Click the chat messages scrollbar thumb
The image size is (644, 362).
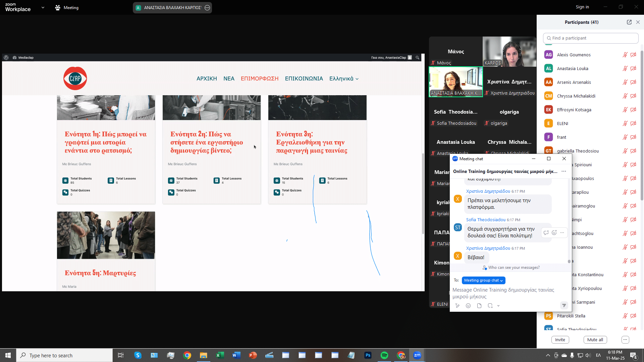[569, 261]
